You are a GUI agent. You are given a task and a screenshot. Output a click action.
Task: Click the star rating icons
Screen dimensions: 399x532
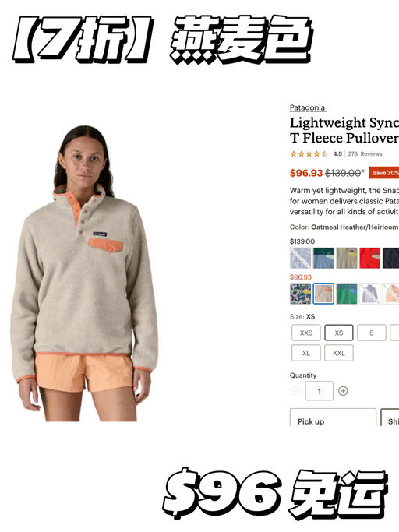coord(309,153)
